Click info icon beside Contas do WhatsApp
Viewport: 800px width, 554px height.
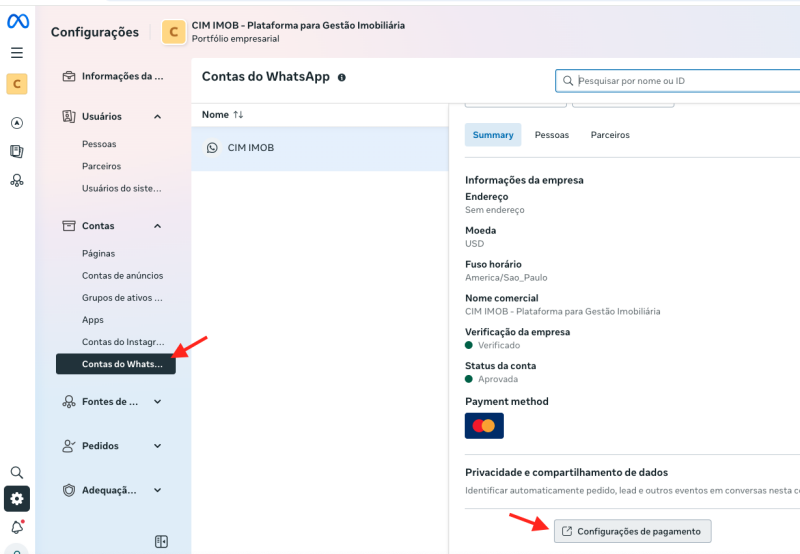[x=342, y=77]
